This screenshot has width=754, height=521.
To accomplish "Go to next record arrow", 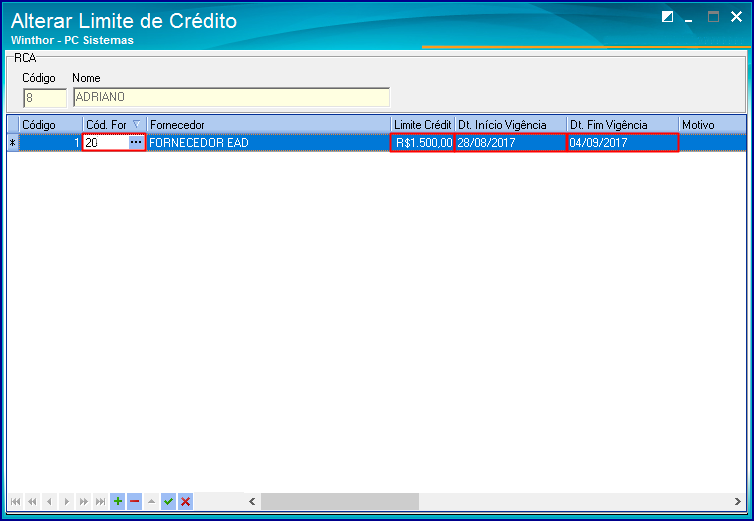I will [66, 502].
